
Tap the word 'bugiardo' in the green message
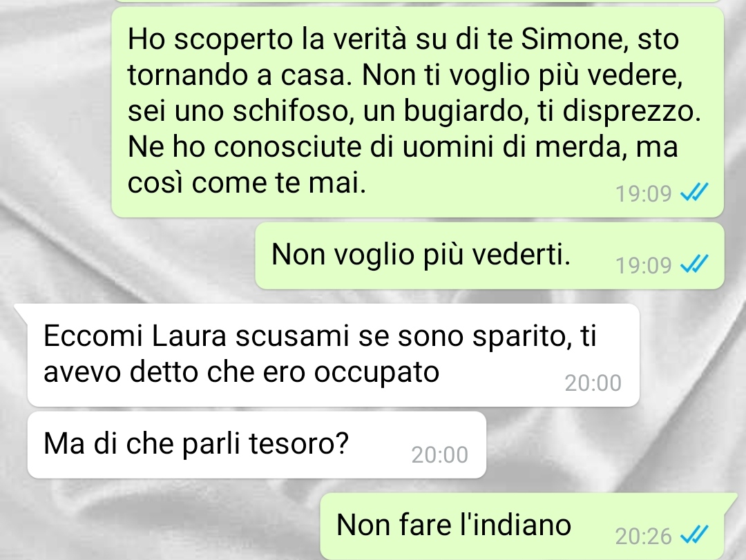466,111
